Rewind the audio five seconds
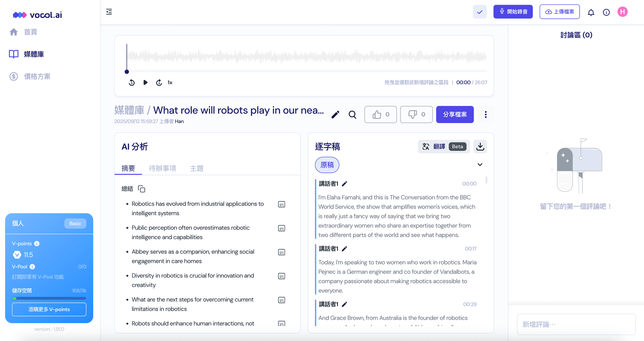This screenshot has width=644, height=341. pos(131,82)
